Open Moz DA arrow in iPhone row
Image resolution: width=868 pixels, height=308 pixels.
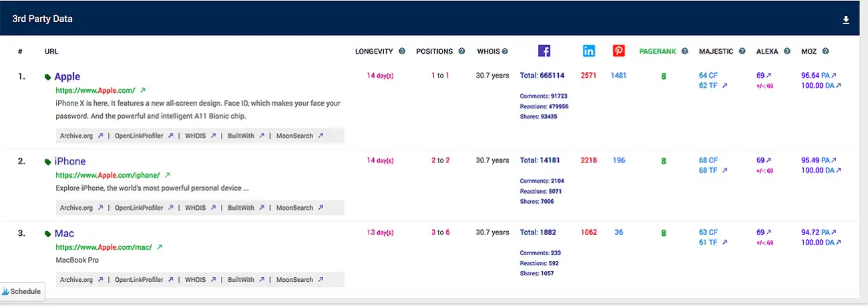(x=839, y=170)
